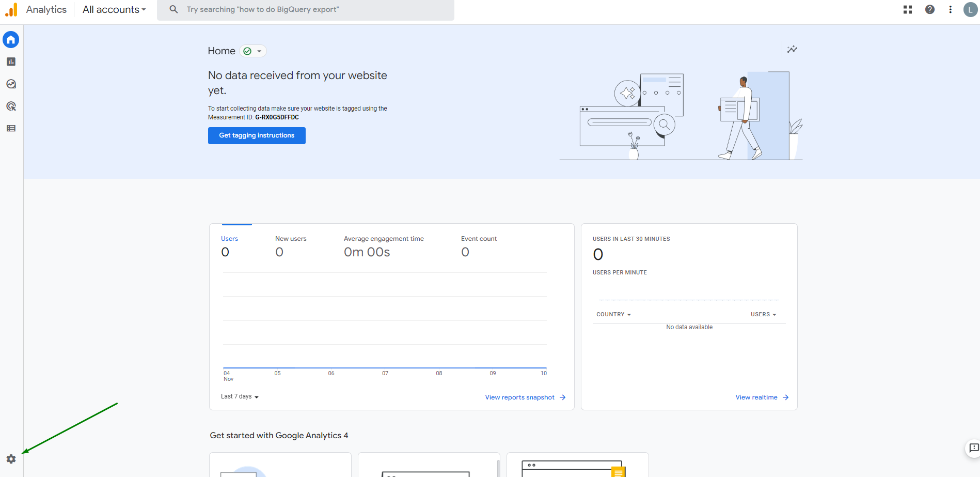Click the Measurement ID G-RX0G5DFFDC
980x477 pixels.
pyautogui.click(x=277, y=117)
